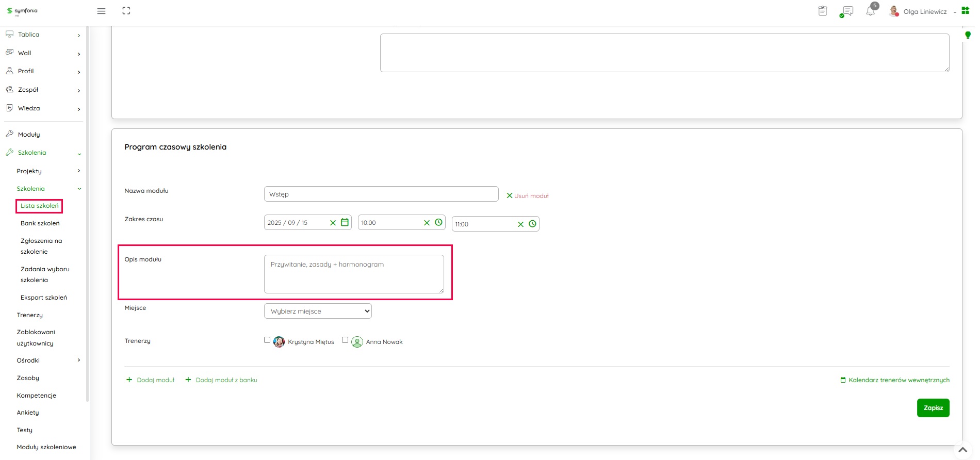Open the clipboard tasks icon in header
The width and height of the screenshot is (980, 460).
click(x=823, y=11)
